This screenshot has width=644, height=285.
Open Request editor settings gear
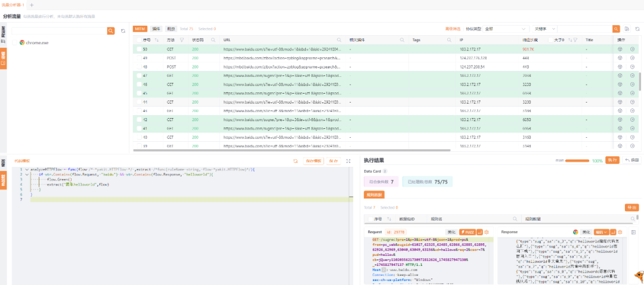click(x=487, y=232)
